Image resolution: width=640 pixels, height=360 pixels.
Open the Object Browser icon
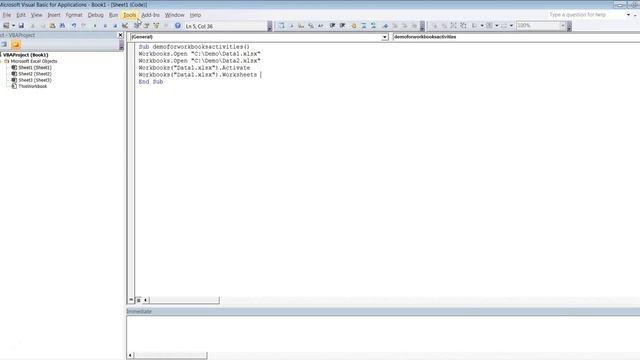(x=156, y=26)
